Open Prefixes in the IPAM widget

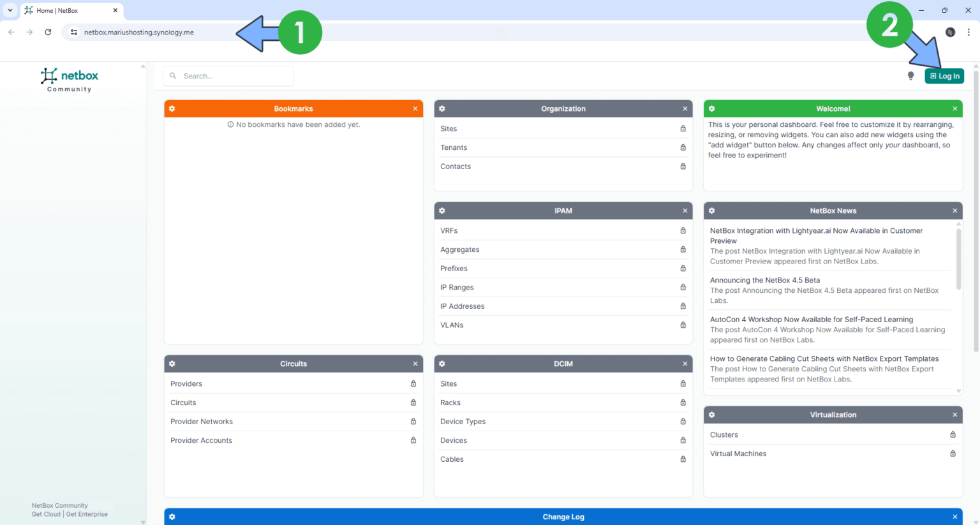454,269
